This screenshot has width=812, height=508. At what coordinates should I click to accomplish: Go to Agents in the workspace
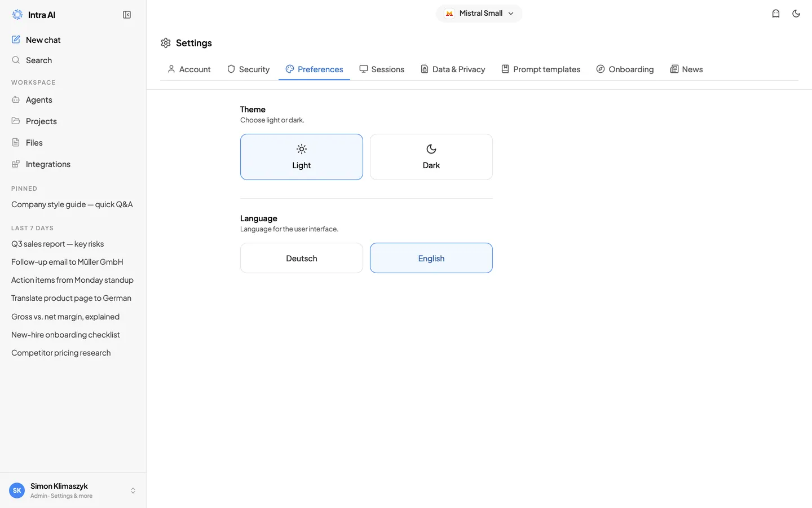[73, 99]
